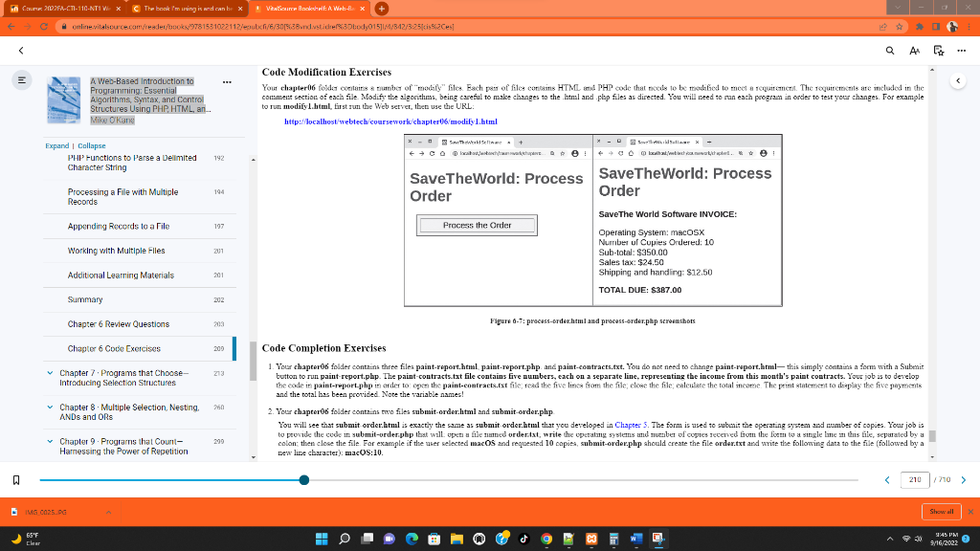The height and width of the screenshot is (551, 980).
Task: Open the Aa text display settings
Action: (913, 51)
